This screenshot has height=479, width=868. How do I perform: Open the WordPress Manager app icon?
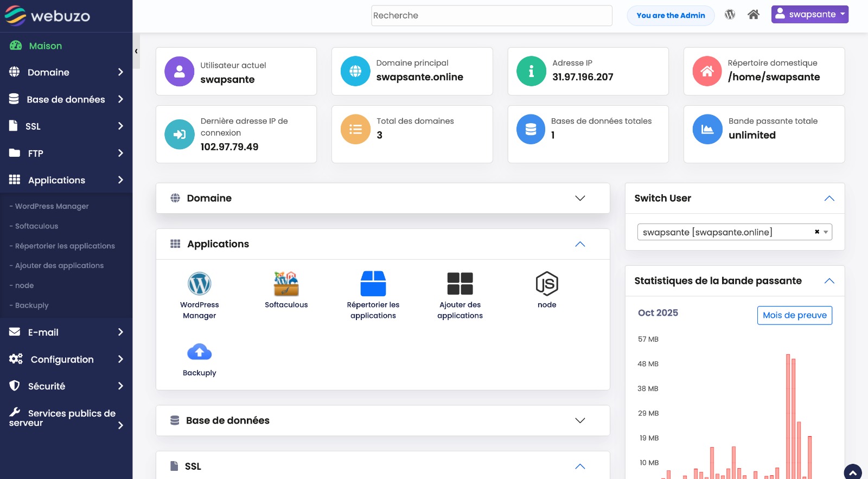click(199, 284)
